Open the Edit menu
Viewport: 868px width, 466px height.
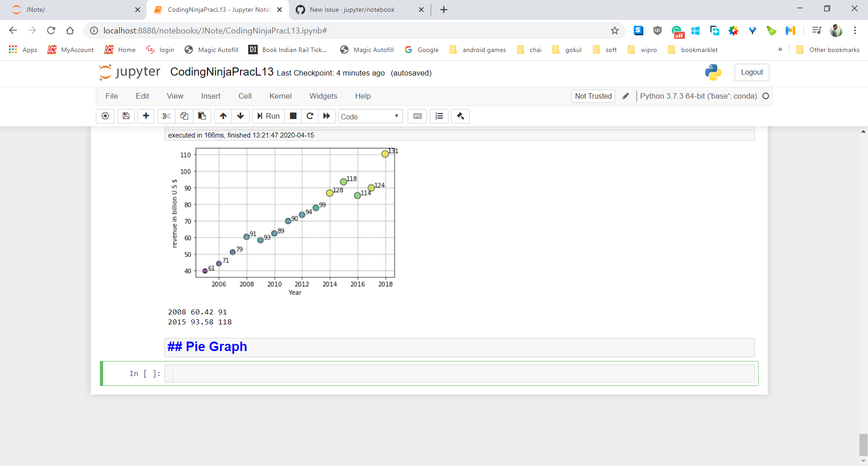pyautogui.click(x=142, y=96)
